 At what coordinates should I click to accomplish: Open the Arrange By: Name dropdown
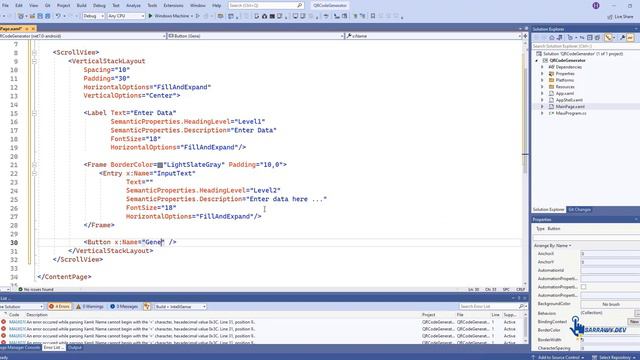(553, 246)
